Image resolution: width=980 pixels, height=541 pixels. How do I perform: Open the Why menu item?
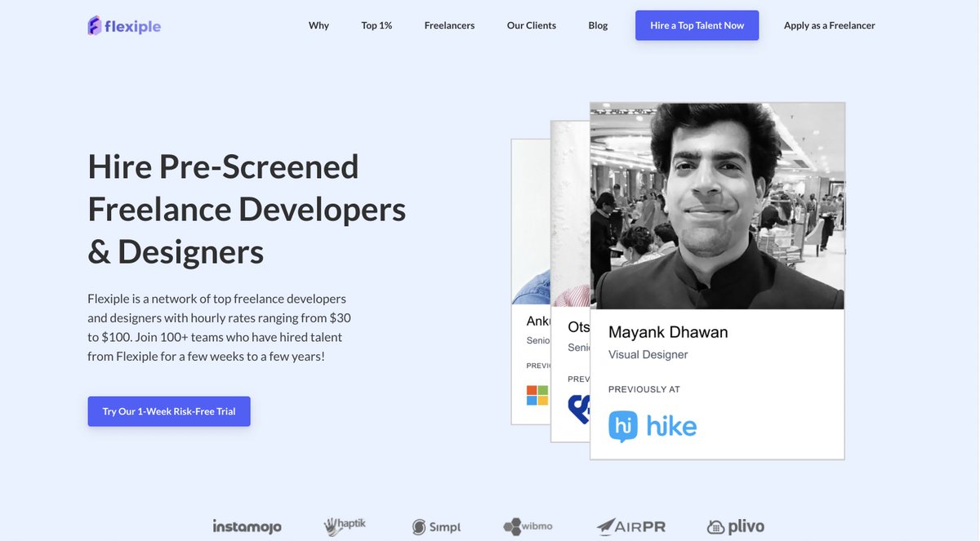(x=318, y=25)
